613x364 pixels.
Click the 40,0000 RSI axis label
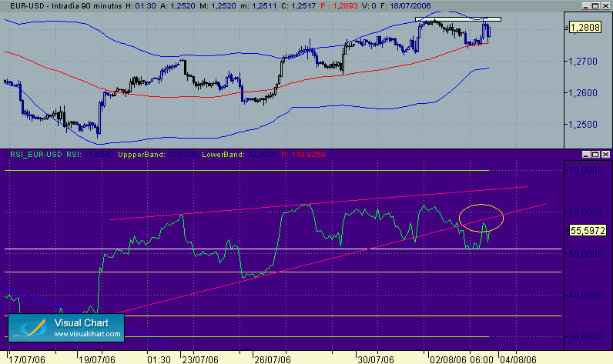tap(585, 296)
